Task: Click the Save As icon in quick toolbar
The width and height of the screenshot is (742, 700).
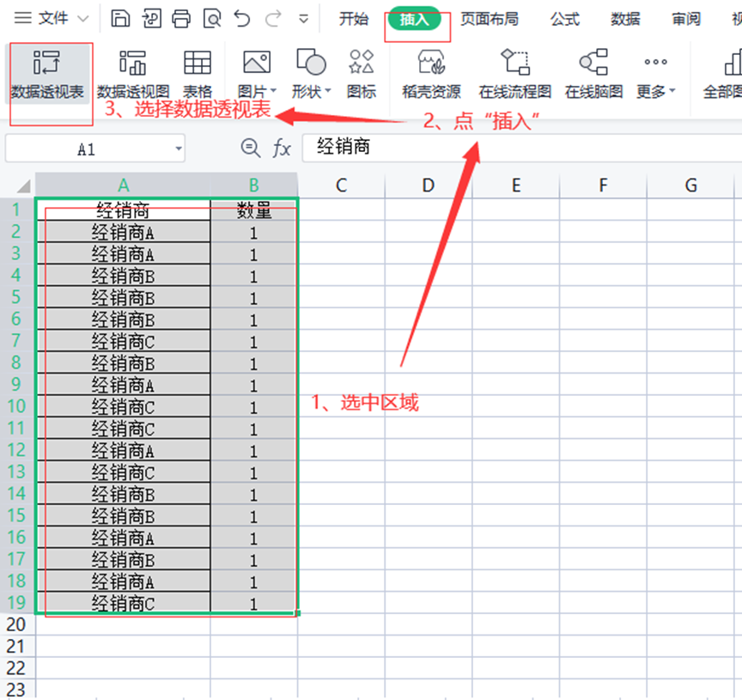Action: click(151, 19)
